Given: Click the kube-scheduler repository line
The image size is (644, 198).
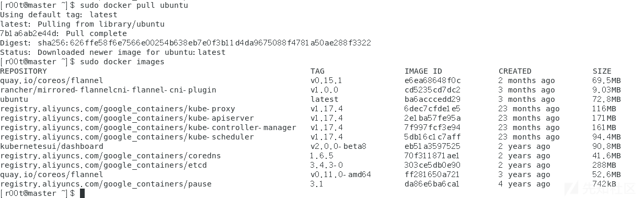Looking at the screenshot, I should pos(127,137).
